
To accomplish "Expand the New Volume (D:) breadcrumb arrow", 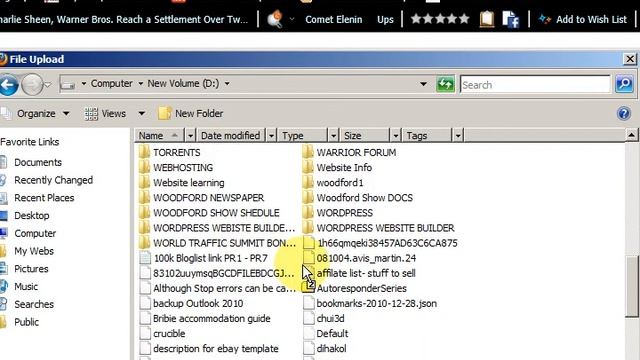I will 227,84.
